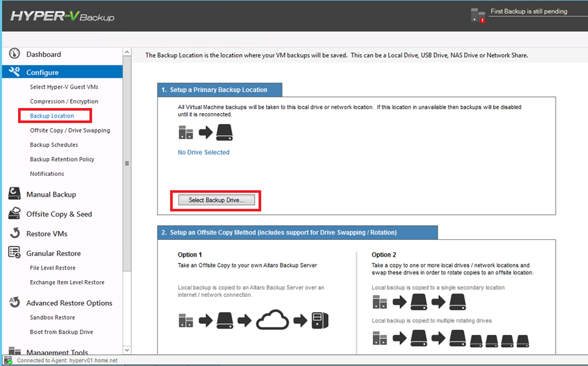Open Exchange Item Level Restore
Viewport: 588px width, 366px height.
(x=67, y=283)
